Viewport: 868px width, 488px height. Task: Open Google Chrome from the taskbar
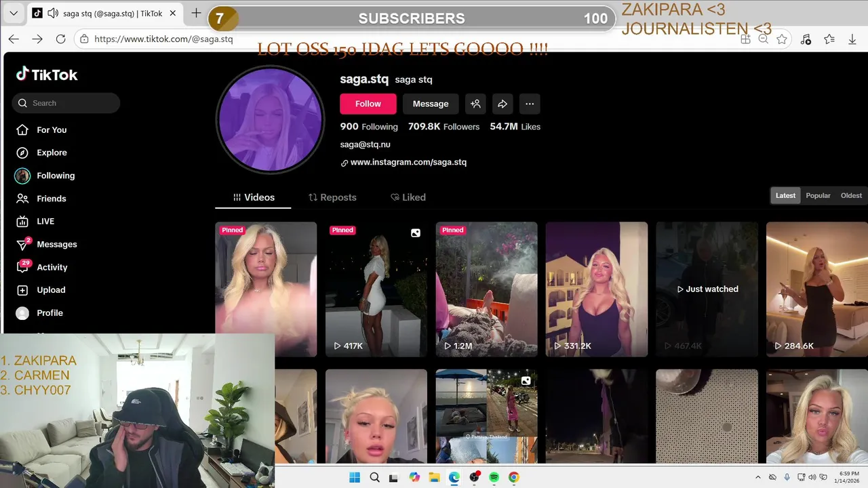[x=513, y=477]
